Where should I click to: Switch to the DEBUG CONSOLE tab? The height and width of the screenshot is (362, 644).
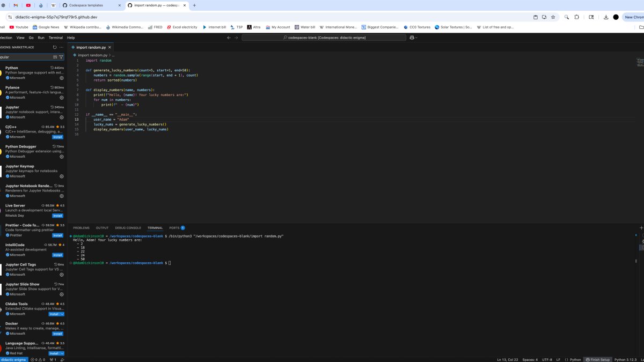(x=128, y=228)
